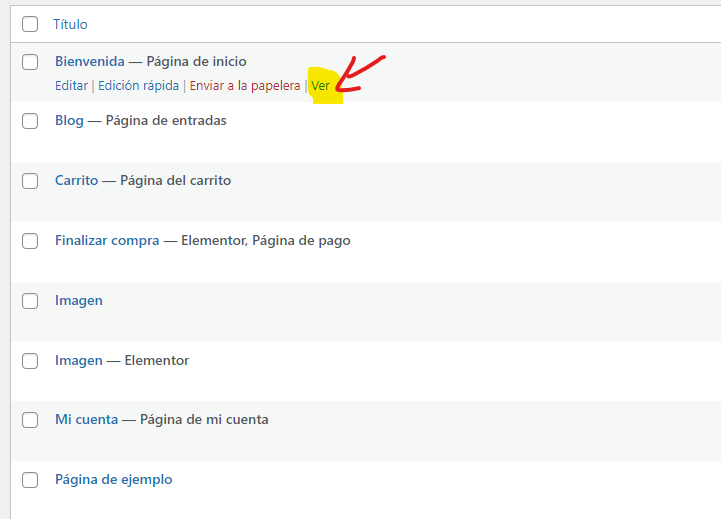Check the Mi cuenta page checkbox

pyautogui.click(x=30, y=420)
